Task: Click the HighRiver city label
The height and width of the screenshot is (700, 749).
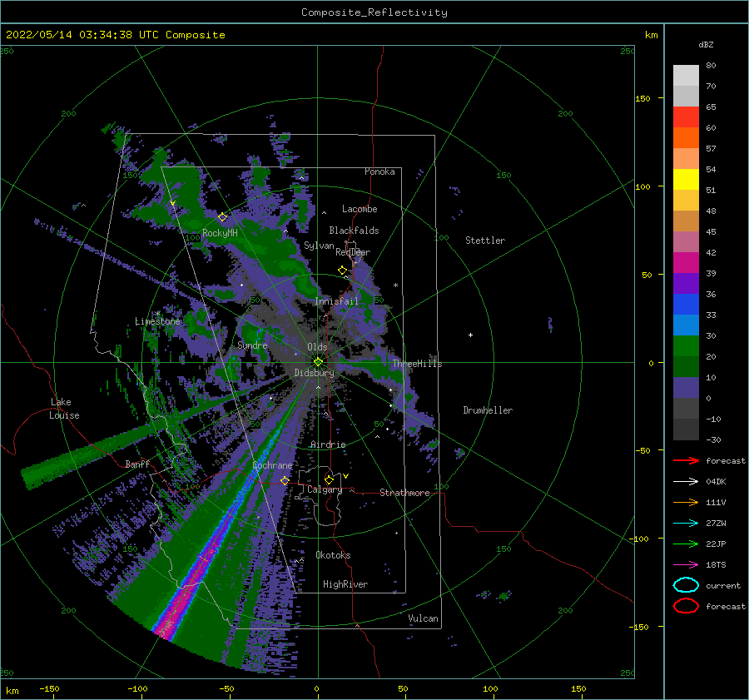Action: coord(345,584)
